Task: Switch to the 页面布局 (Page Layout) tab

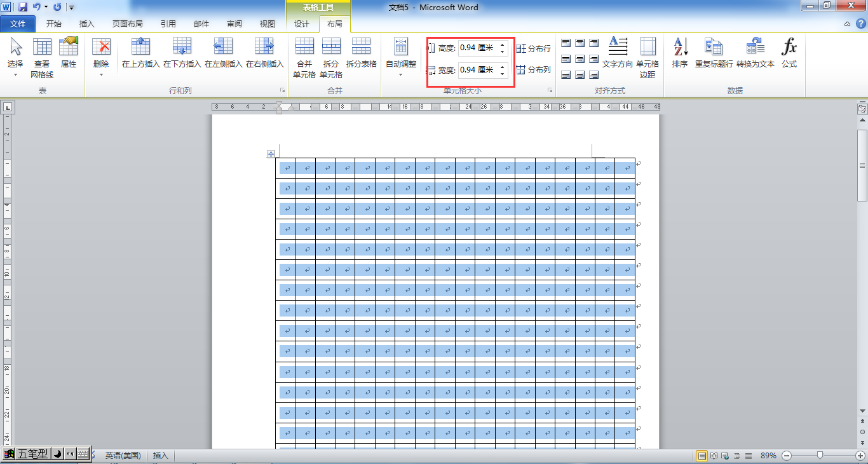Action: click(x=127, y=24)
